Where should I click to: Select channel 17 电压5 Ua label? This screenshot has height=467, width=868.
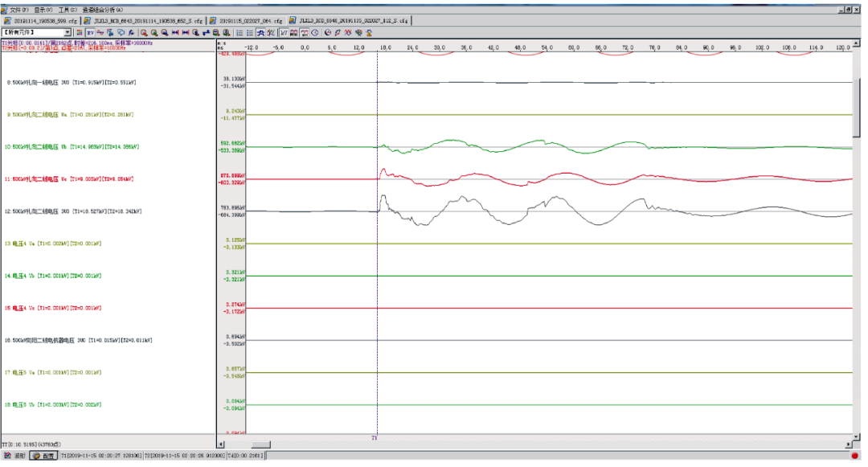click(53, 372)
